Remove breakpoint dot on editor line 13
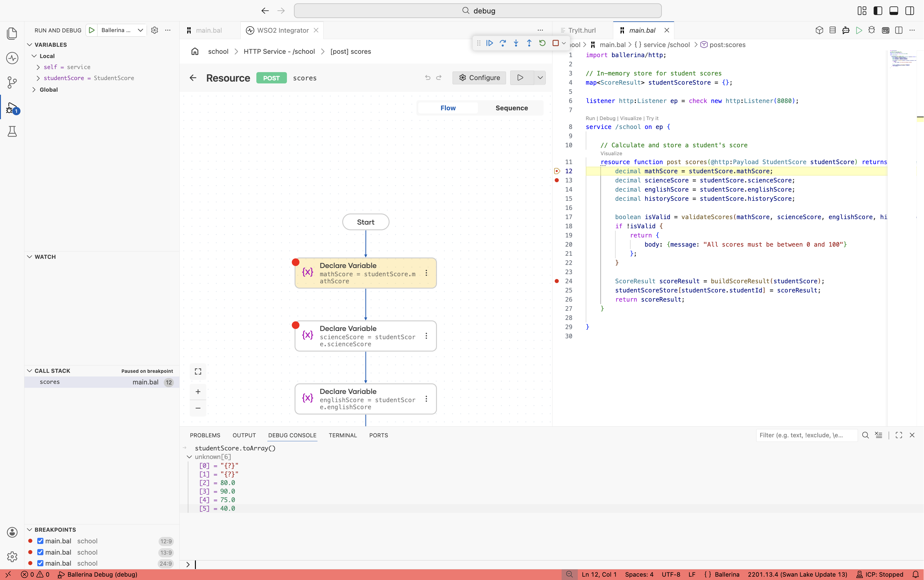This screenshot has height=580, width=924. click(x=557, y=180)
